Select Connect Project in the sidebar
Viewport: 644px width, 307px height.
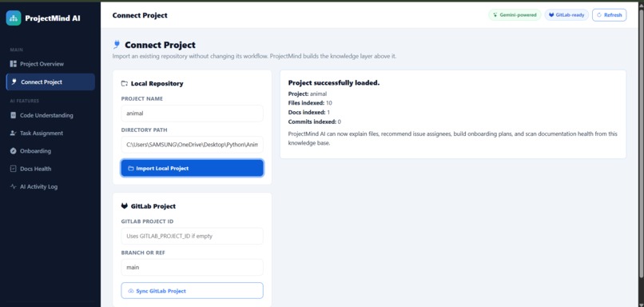pos(50,82)
